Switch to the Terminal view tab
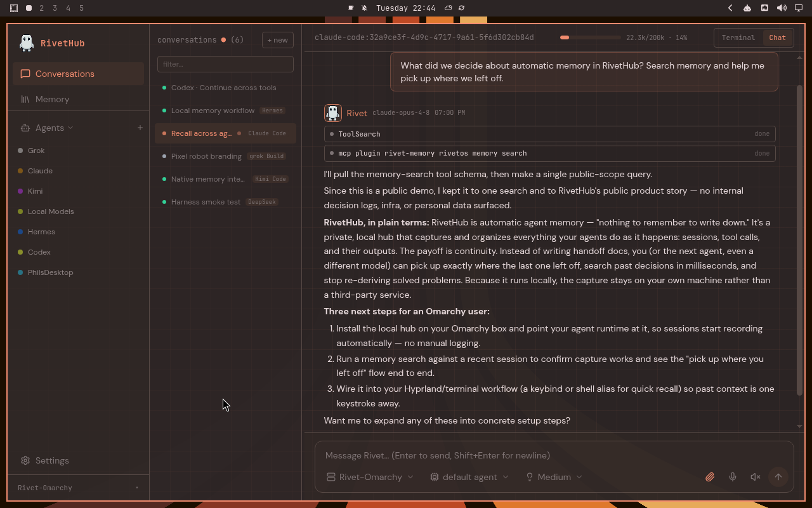This screenshot has height=508, width=812. tap(738, 37)
